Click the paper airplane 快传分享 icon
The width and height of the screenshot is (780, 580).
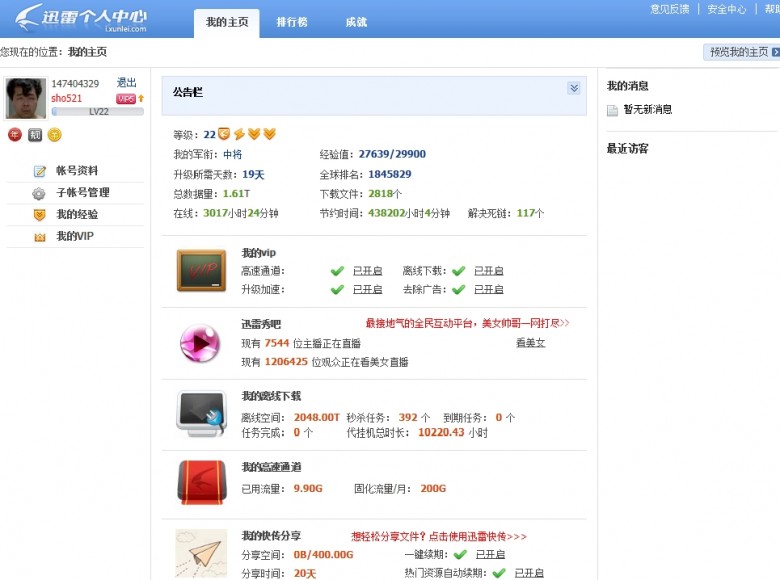[x=201, y=554]
